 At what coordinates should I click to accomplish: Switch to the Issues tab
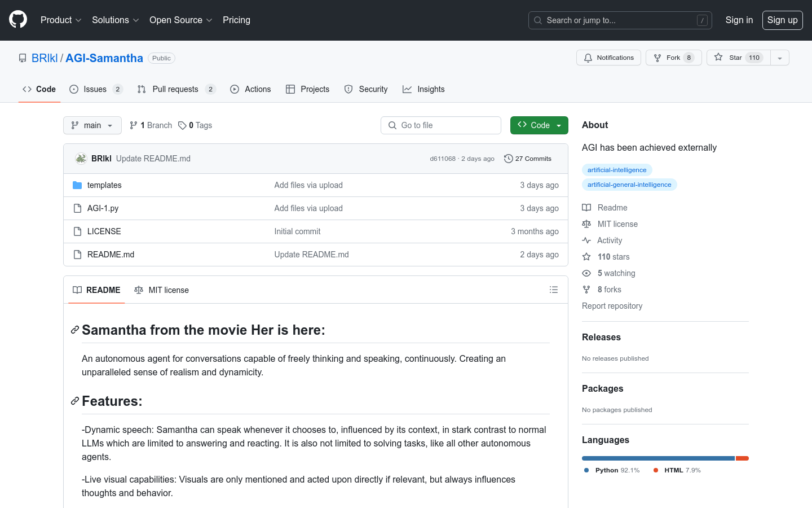pos(95,89)
